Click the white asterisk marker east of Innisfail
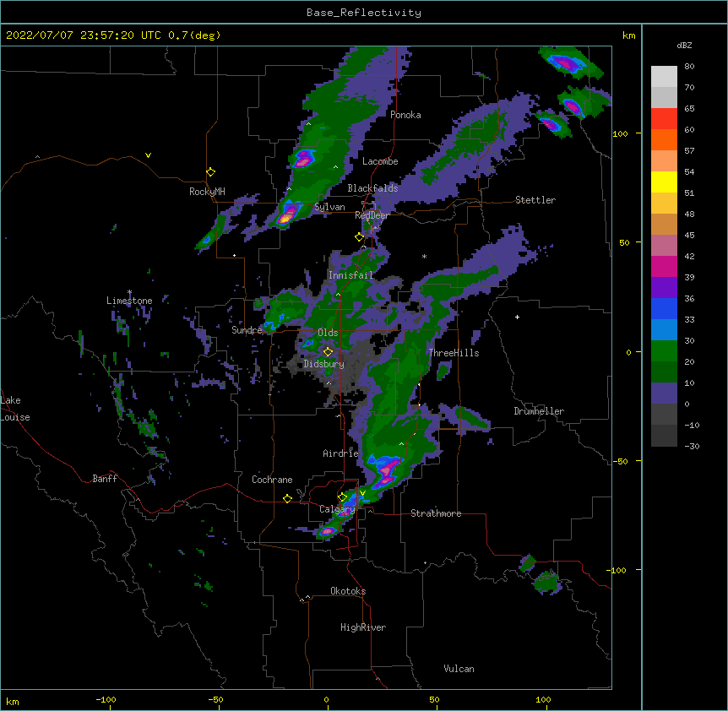This screenshot has width=728, height=711. (424, 256)
